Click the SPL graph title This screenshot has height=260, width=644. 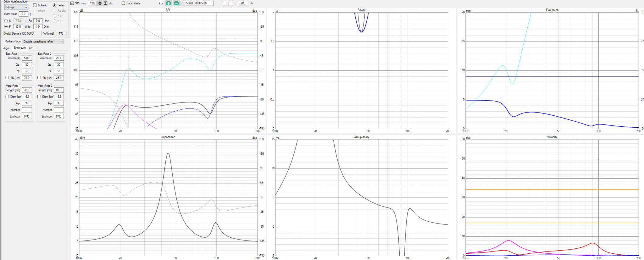click(x=168, y=10)
